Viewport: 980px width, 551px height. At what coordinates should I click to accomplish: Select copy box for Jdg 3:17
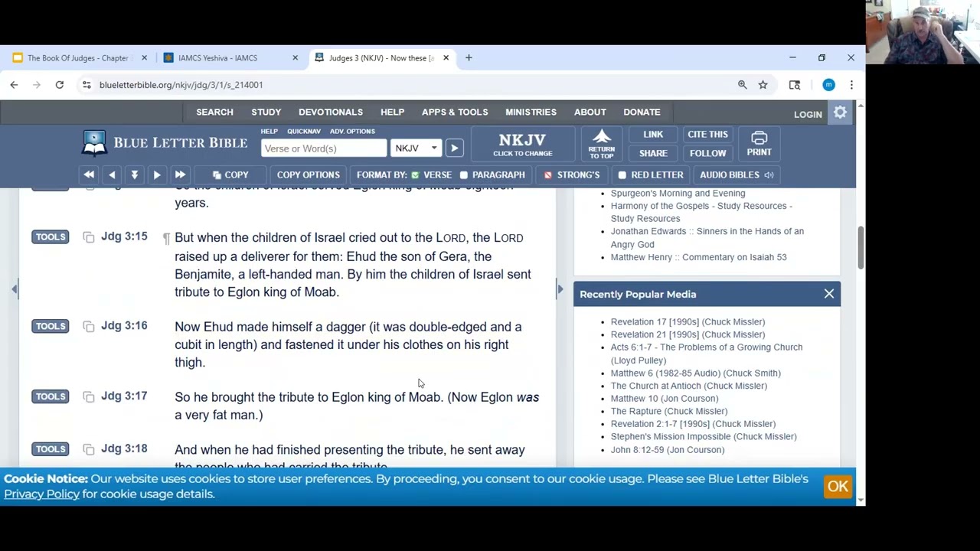[89, 396]
